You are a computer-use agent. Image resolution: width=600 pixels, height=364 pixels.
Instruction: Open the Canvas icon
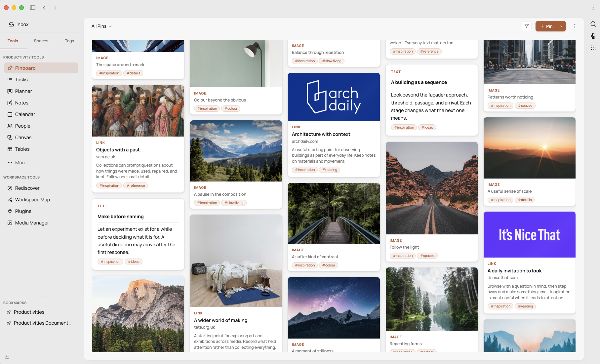[10, 138]
